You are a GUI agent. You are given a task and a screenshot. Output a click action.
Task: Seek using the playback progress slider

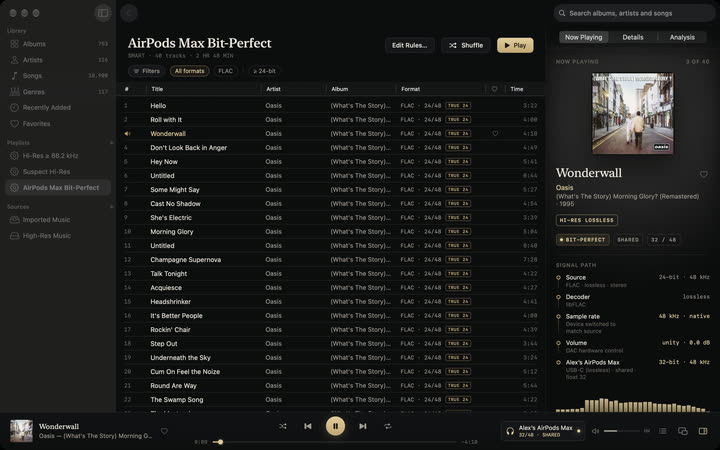(336, 442)
